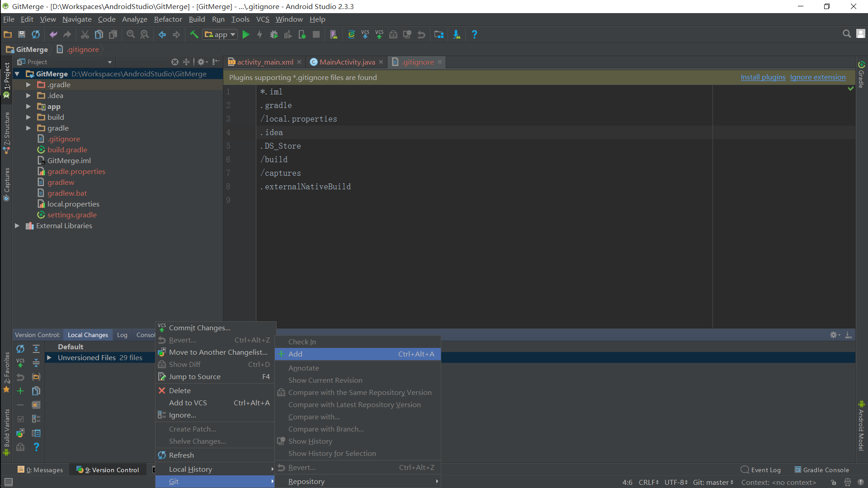The height and width of the screenshot is (488, 868).
Task: Click the Make Project hammer icon
Action: 194,34
